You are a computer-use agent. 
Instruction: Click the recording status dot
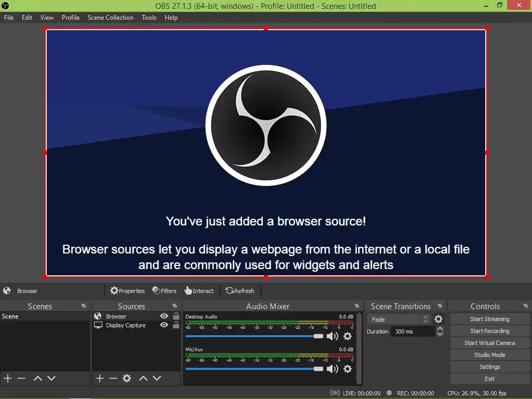coord(389,393)
